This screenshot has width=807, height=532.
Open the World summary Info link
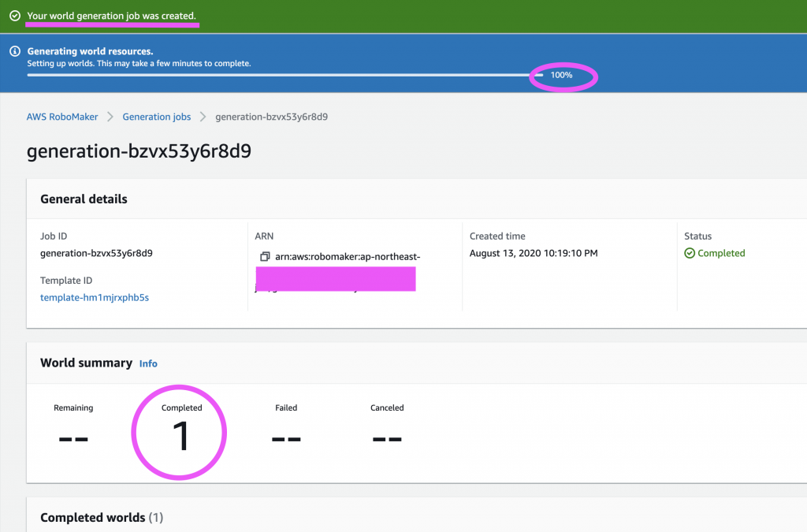(x=148, y=364)
